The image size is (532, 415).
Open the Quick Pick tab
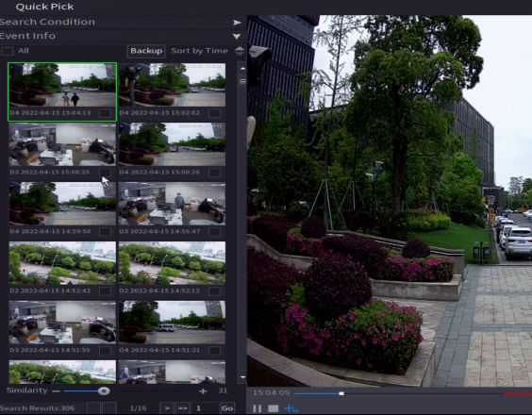tap(44, 7)
